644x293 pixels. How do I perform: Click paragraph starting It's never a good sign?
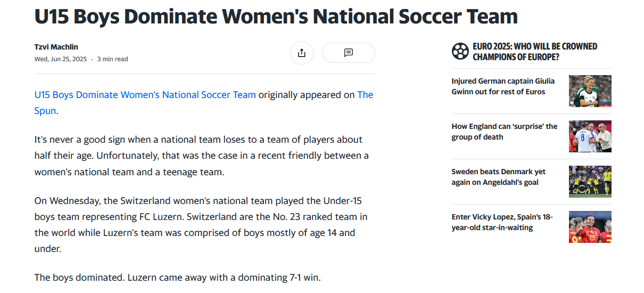click(202, 156)
